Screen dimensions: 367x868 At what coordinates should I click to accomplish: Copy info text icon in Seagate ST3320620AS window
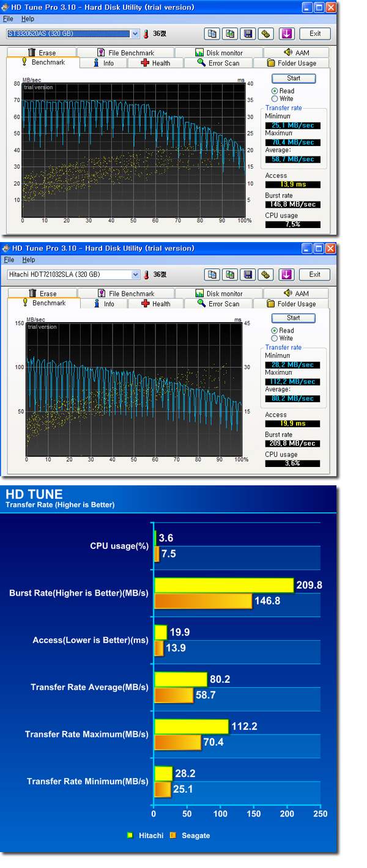(212, 34)
